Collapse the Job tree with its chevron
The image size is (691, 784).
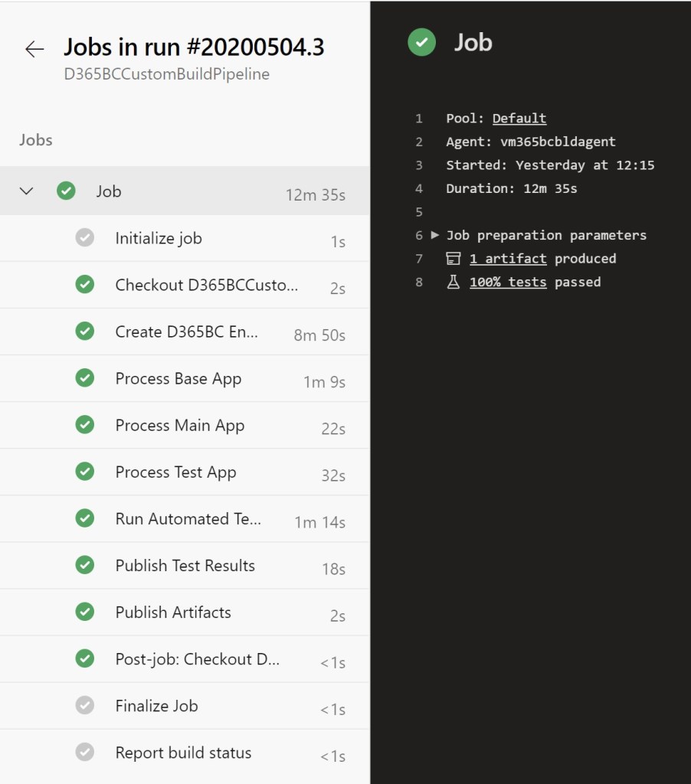[x=27, y=191]
